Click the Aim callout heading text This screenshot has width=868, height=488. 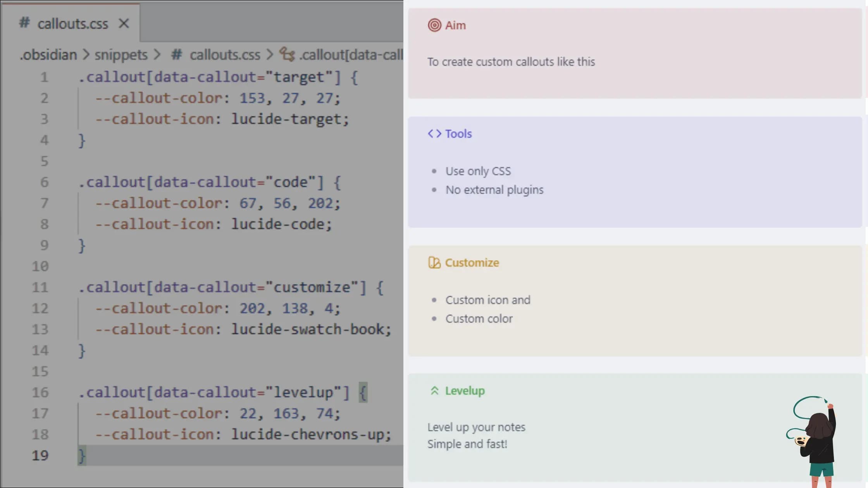[x=456, y=25]
